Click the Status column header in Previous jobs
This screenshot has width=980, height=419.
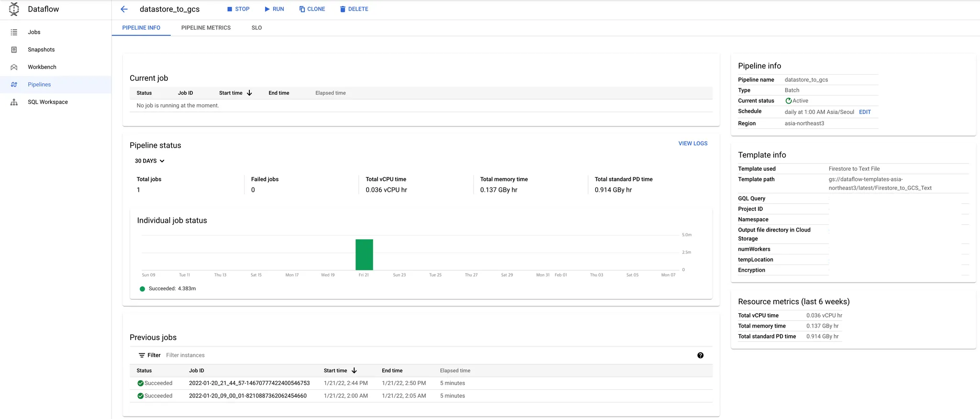click(x=144, y=371)
